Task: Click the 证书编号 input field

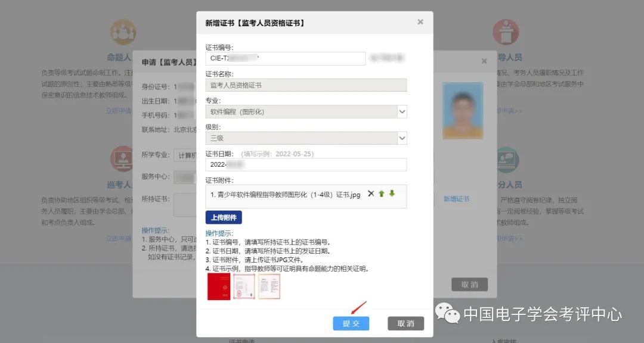Action: (286, 58)
